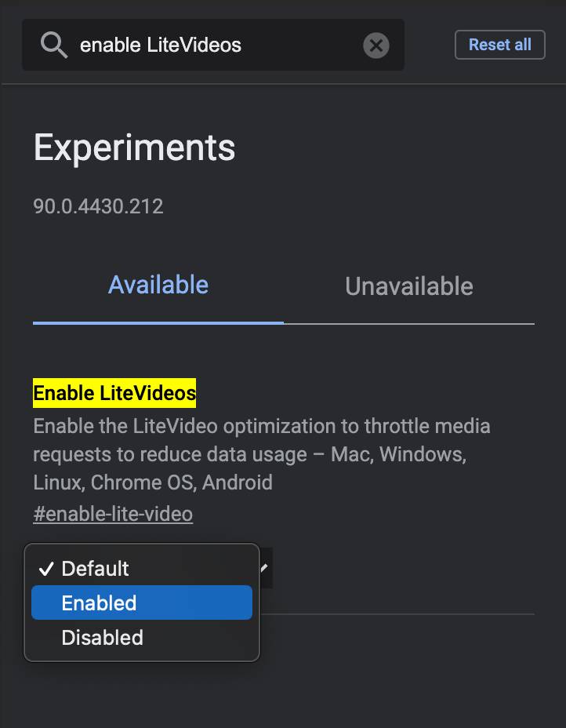The image size is (566, 728).
Task: Click the LiteVideo optimization description text
Action: tap(261, 427)
